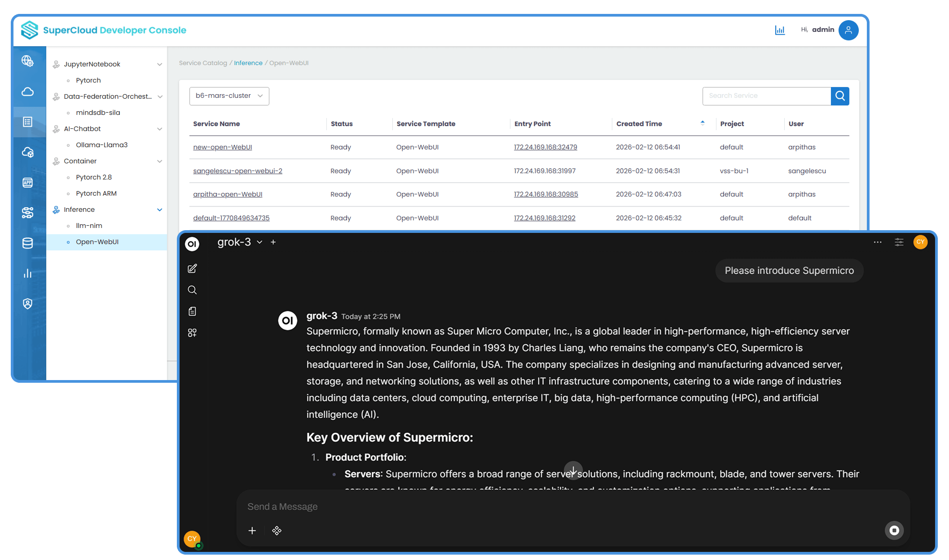Screen dimensions: 949x560
Task: Collapse the Inference tree section
Action: [159, 210]
